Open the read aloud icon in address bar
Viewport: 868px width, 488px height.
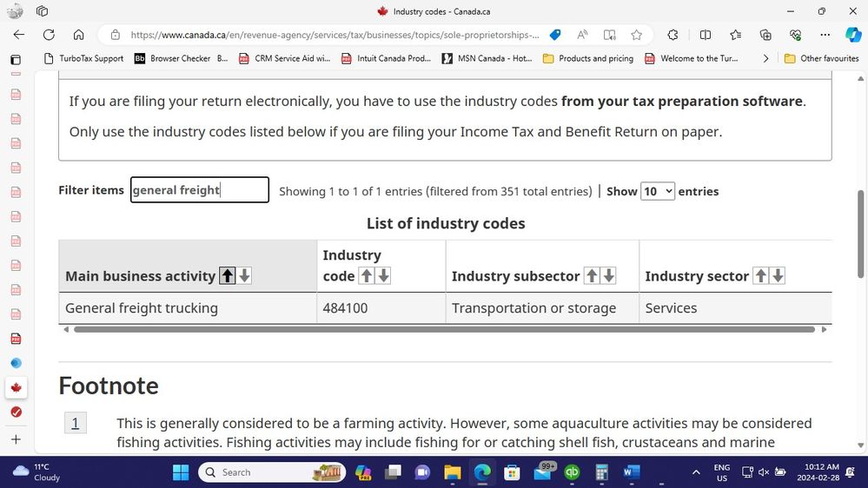(582, 35)
